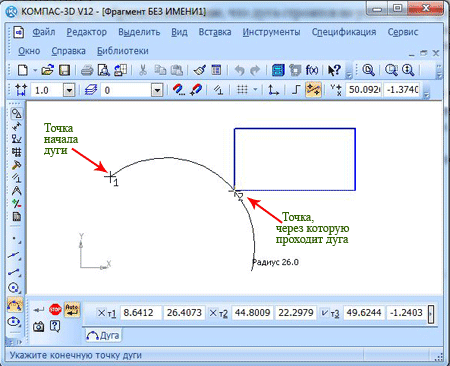Click the Copy Properties brush icon
Viewport: 450px width, 366px height.
coord(200,70)
